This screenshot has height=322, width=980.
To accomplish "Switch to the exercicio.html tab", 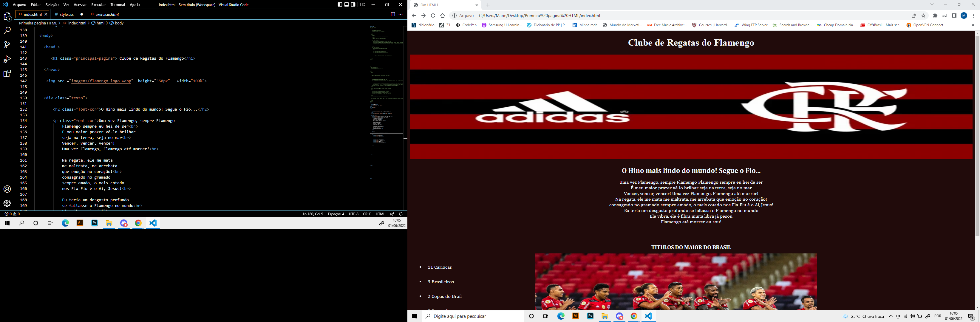I will (107, 14).
